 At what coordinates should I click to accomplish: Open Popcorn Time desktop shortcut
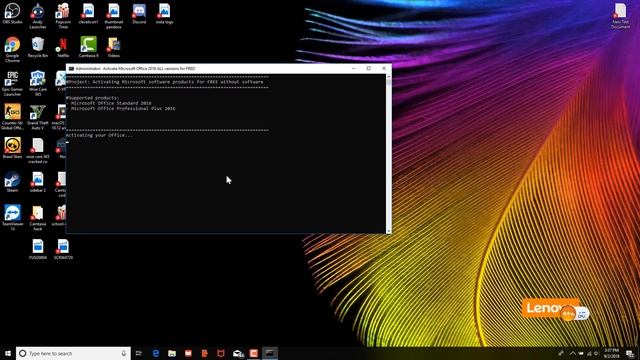[63, 16]
